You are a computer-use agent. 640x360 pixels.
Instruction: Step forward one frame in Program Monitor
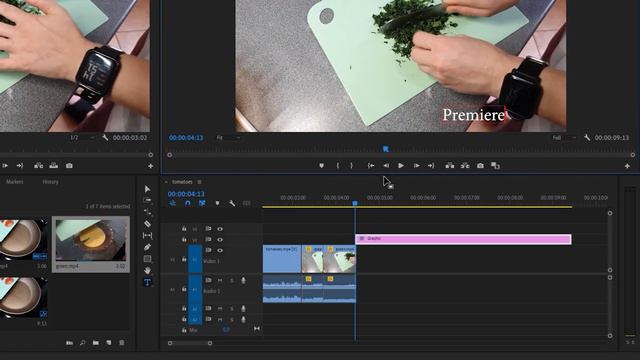[x=416, y=166]
